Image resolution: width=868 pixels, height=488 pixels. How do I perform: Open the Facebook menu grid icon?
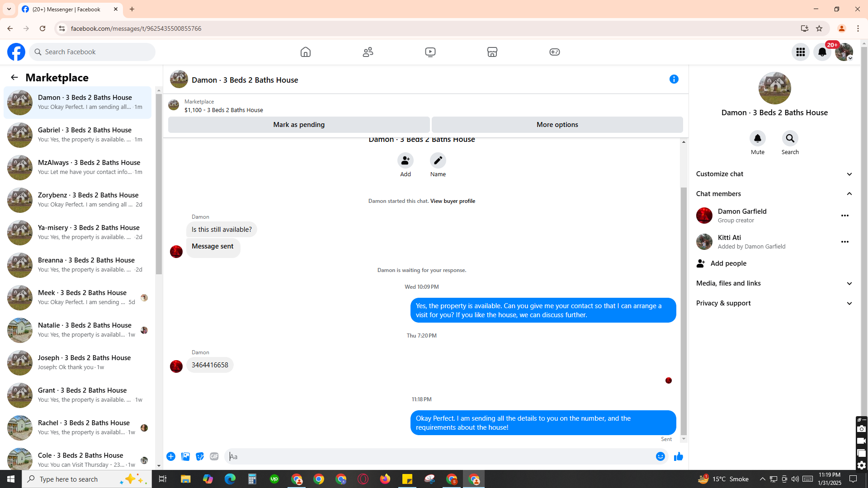[801, 52]
